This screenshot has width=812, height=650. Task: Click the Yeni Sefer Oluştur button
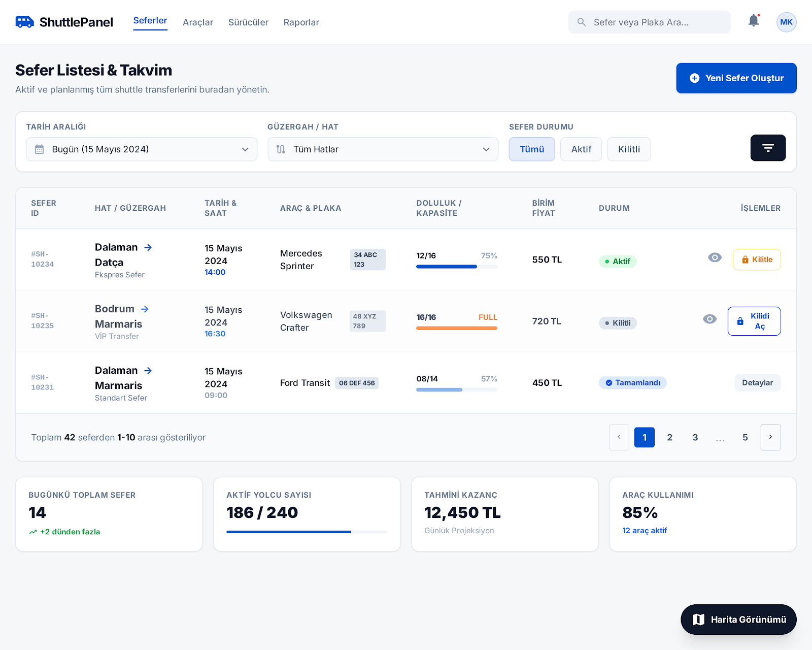[736, 78]
